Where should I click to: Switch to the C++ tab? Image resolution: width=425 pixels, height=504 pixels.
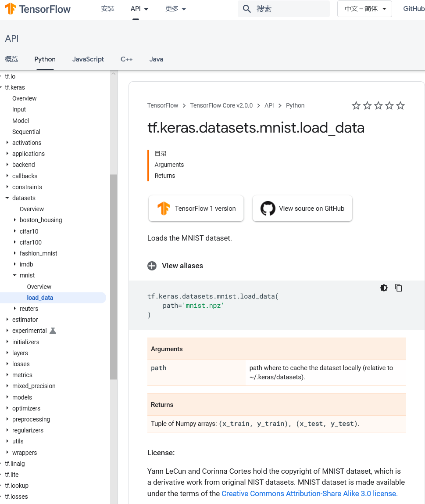126,59
